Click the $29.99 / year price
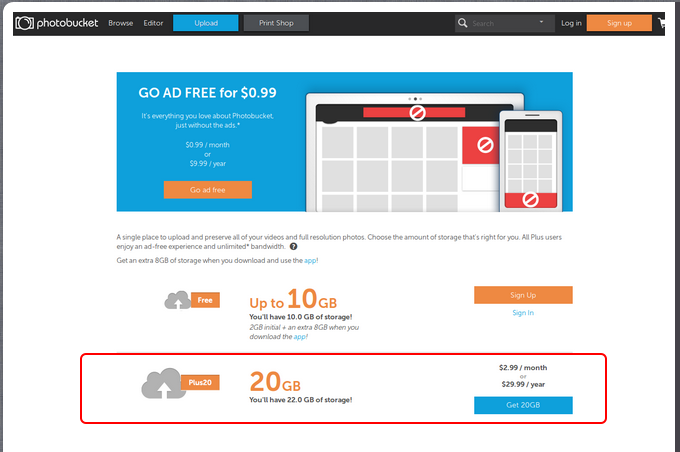The width and height of the screenshot is (680, 452). coord(523,384)
